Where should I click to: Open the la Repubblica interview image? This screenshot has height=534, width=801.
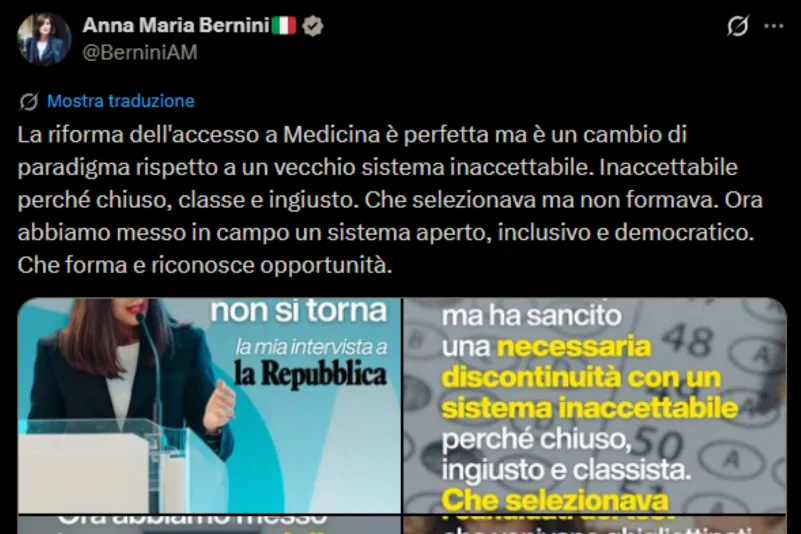(x=209, y=406)
